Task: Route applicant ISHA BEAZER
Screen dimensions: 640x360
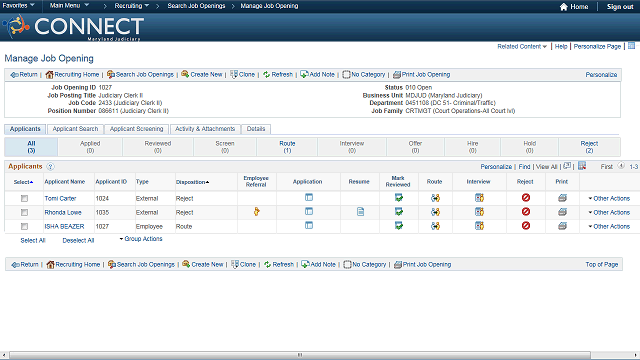Action: tap(435, 226)
